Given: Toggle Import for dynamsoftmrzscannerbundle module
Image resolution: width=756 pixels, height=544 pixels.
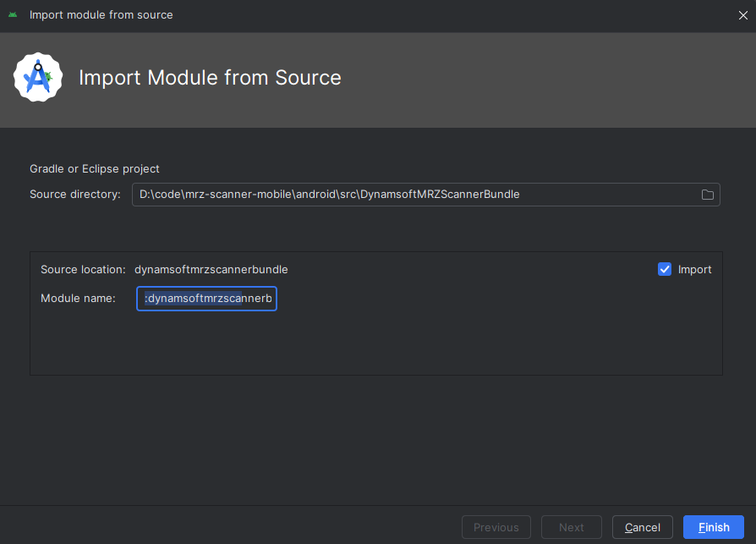Looking at the screenshot, I should point(665,269).
